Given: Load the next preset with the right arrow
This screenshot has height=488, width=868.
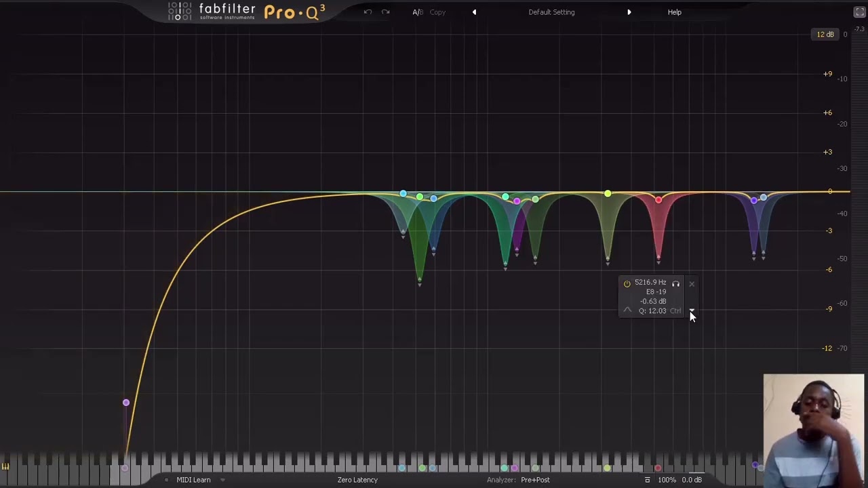Looking at the screenshot, I should (x=629, y=12).
